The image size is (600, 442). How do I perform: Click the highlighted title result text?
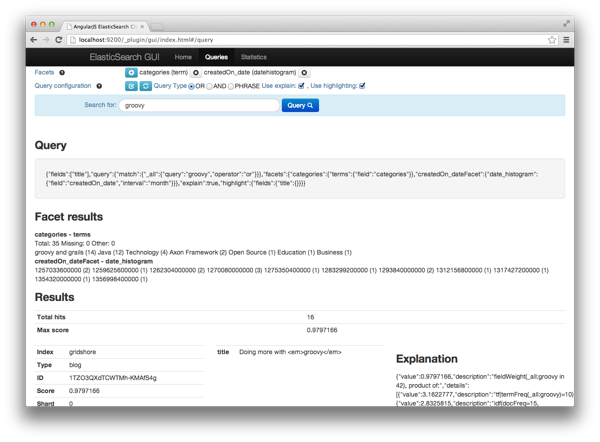[290, 352]
